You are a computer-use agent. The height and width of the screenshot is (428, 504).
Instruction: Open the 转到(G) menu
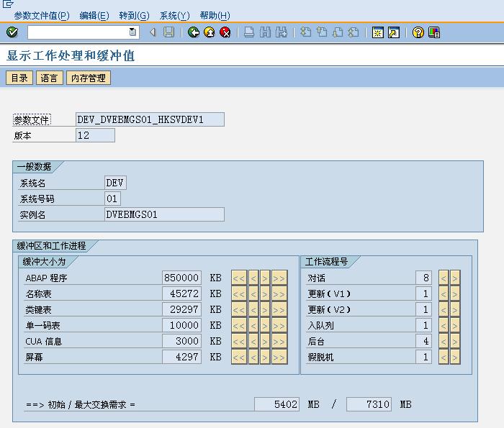coord(134,15)
